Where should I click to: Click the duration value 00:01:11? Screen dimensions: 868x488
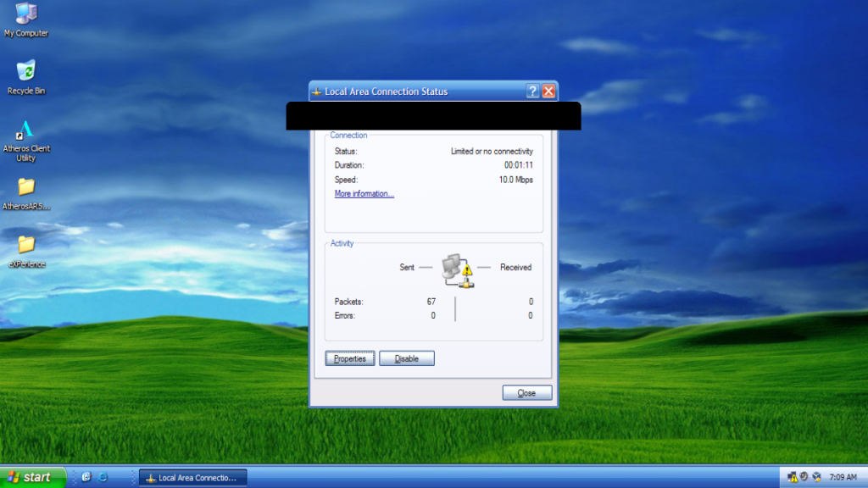click(519, 165)
